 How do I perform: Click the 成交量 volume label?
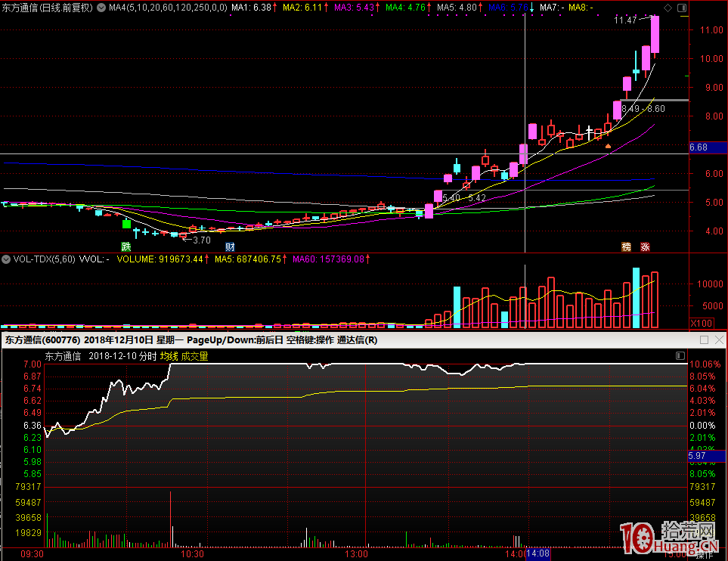tap(194, 356)
